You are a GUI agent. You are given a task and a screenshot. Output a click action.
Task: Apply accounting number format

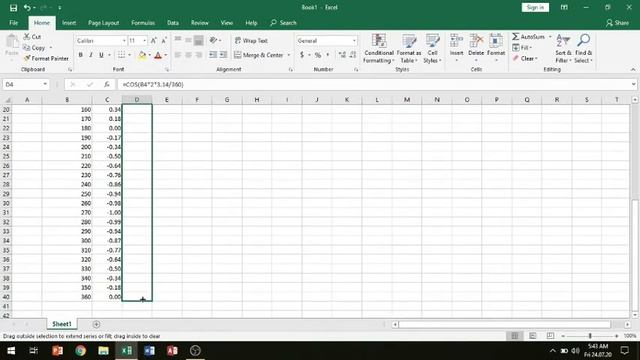pyautogui.click(x=302, y=55)
